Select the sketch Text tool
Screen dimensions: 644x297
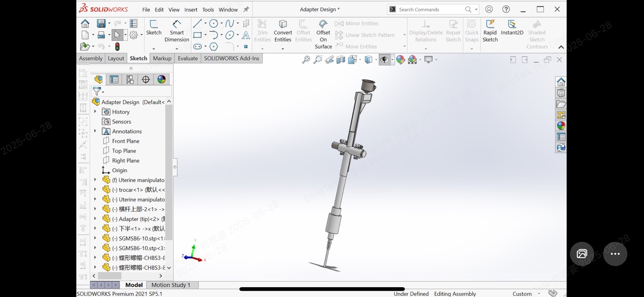click(x=246, y=35)
